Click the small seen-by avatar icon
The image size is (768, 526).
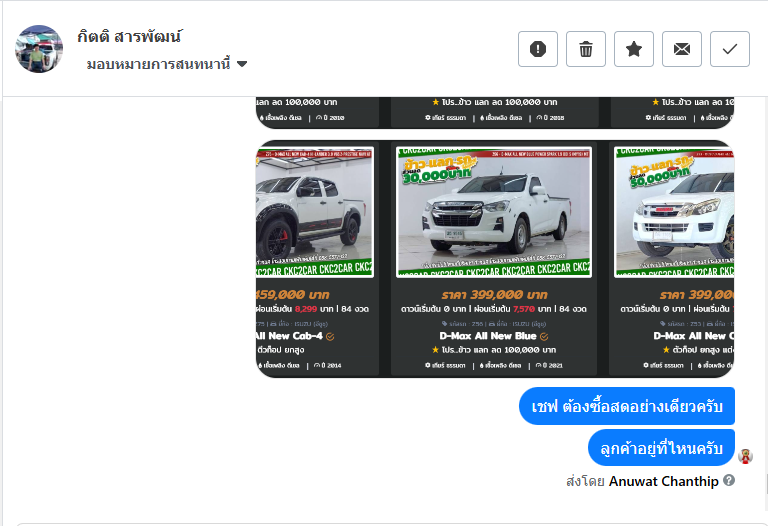click(745, 456)
